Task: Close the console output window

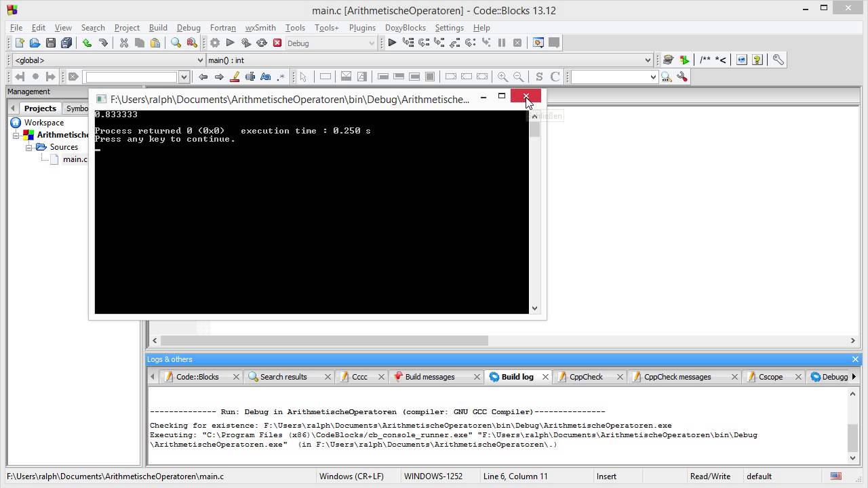Action: click(x=526, y=98)
